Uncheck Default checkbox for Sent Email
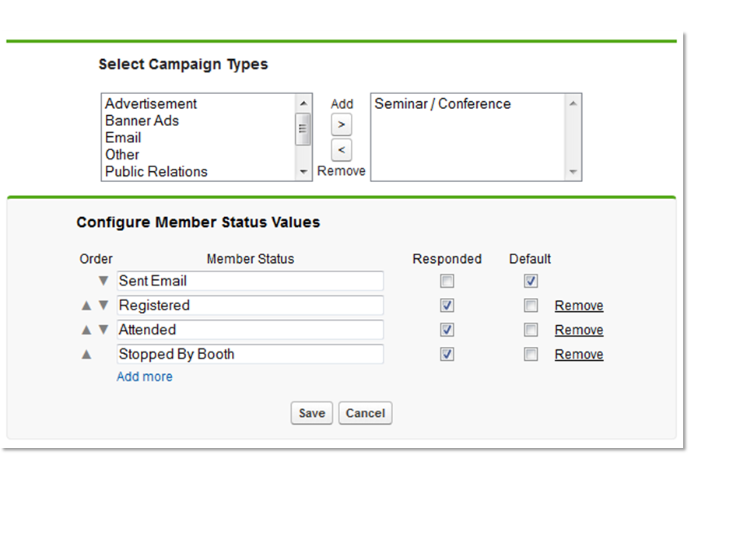The image size is (747, 560). pos(531,281)
